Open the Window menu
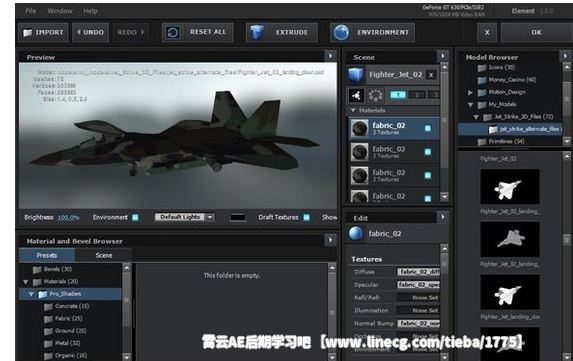The height and width of the screenshot is (361, 573). point(60,11)
